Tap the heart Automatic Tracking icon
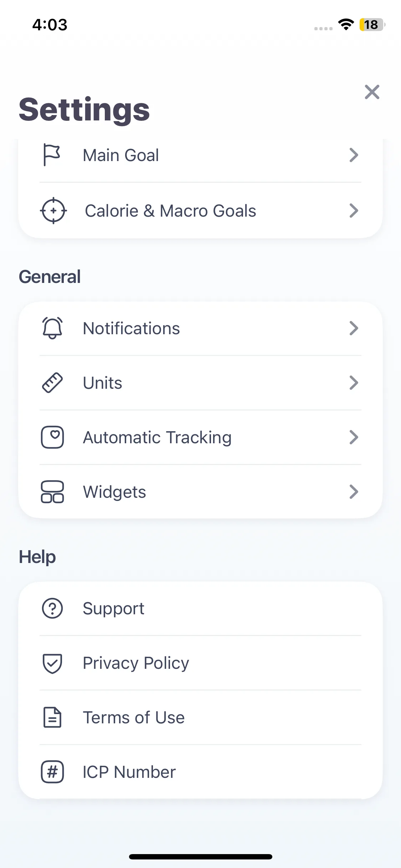This screenshot has width=401, height=868. [52, 437]
